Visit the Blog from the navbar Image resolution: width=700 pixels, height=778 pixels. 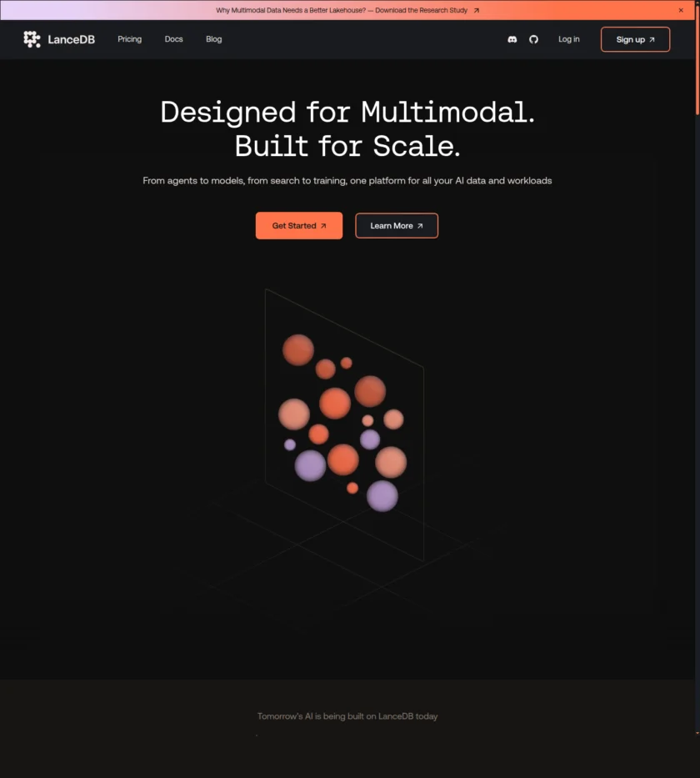[214, 39]
